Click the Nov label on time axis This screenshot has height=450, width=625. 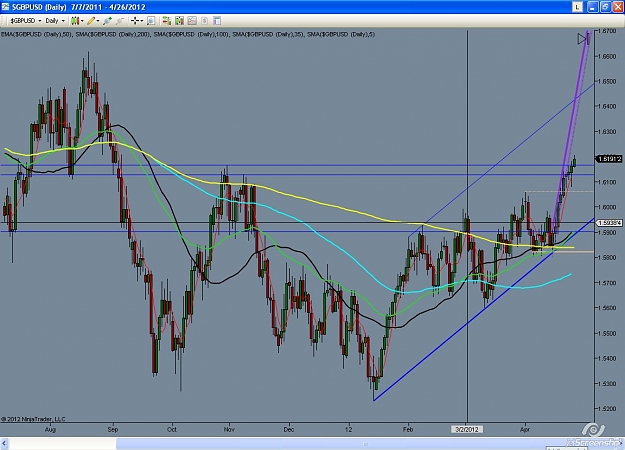click(x=229, y=429)
